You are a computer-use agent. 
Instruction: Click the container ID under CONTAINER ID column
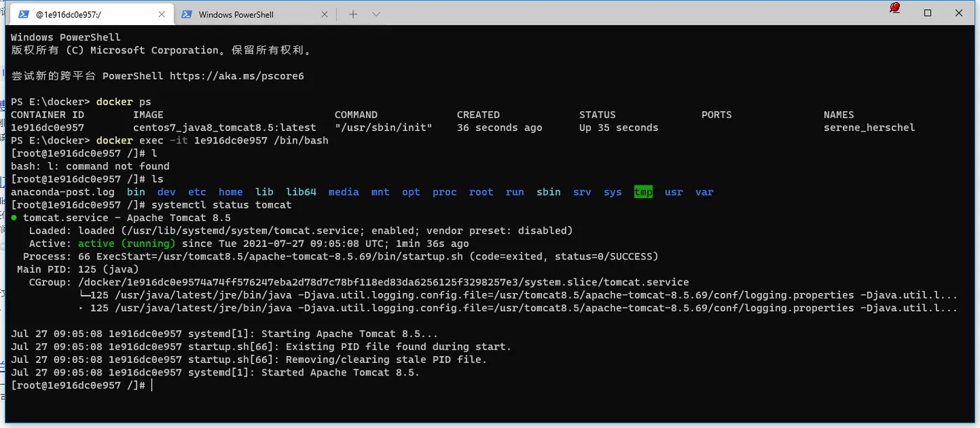48,128
